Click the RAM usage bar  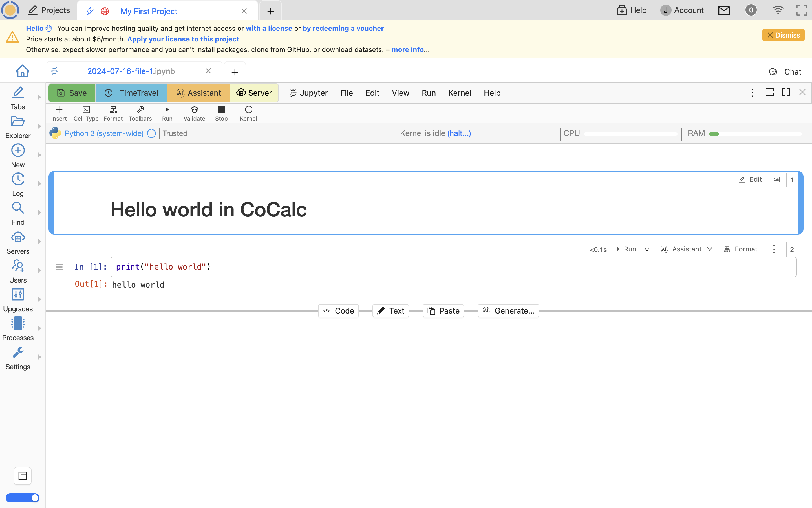coord(755,134)
